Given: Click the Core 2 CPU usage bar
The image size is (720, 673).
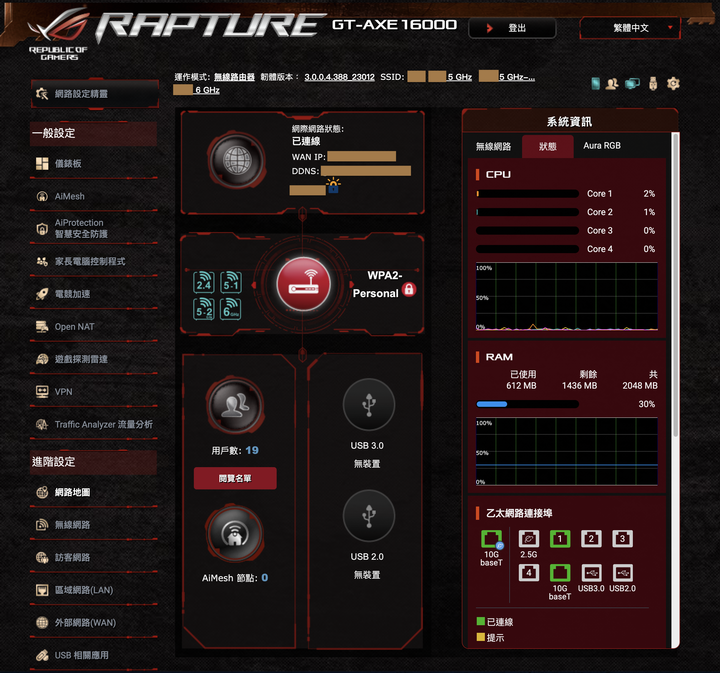Looking at the screenshot, I should [527, 212].
